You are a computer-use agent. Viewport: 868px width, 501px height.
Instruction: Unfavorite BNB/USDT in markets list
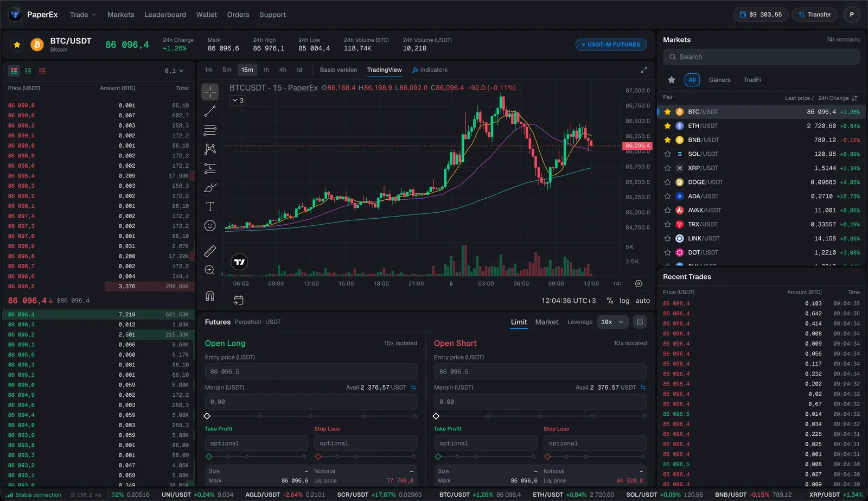click(668, 140)
